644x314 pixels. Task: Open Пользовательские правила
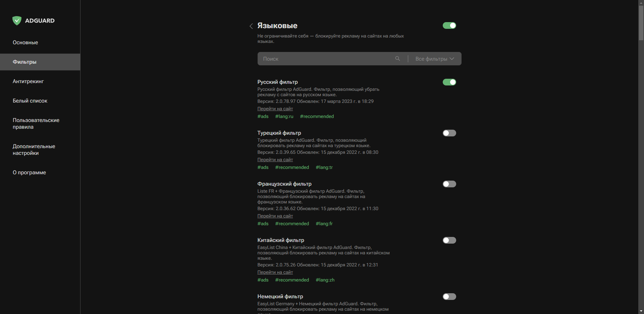pyautogui.click(x=36, y=123)
